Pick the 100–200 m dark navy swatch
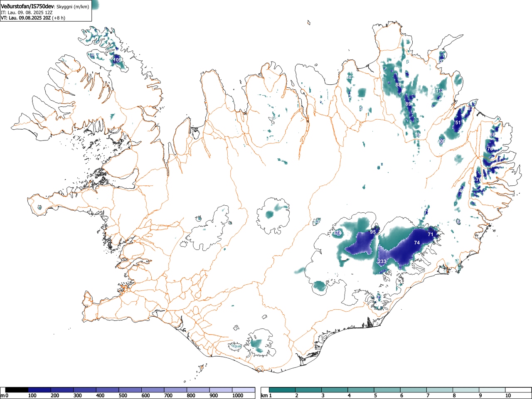This screenshot has height=399, width=532. click(x=39, y=390)
